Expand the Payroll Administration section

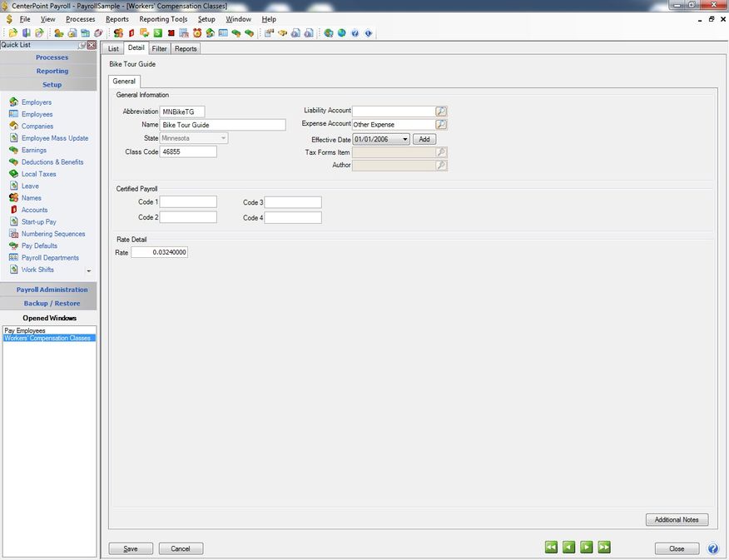click(52, 290)
